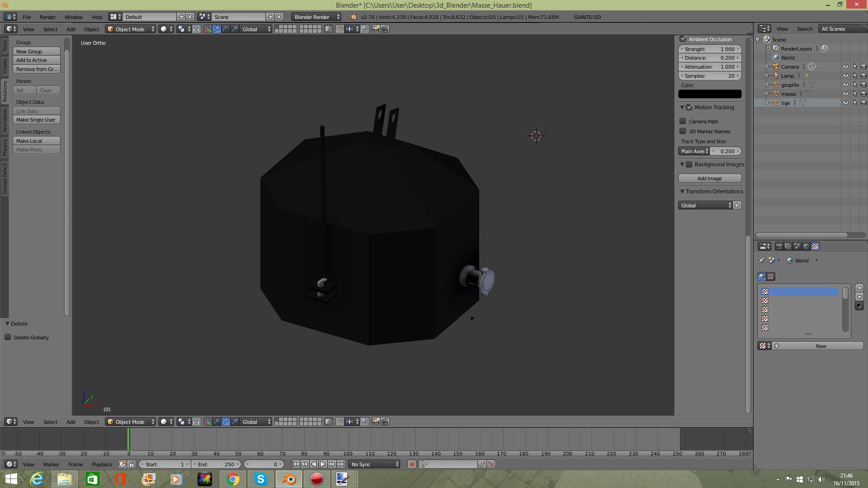This screenshot has width=868, height=488.
Task: Click the Make Single User button
Action: pos(36,120)
